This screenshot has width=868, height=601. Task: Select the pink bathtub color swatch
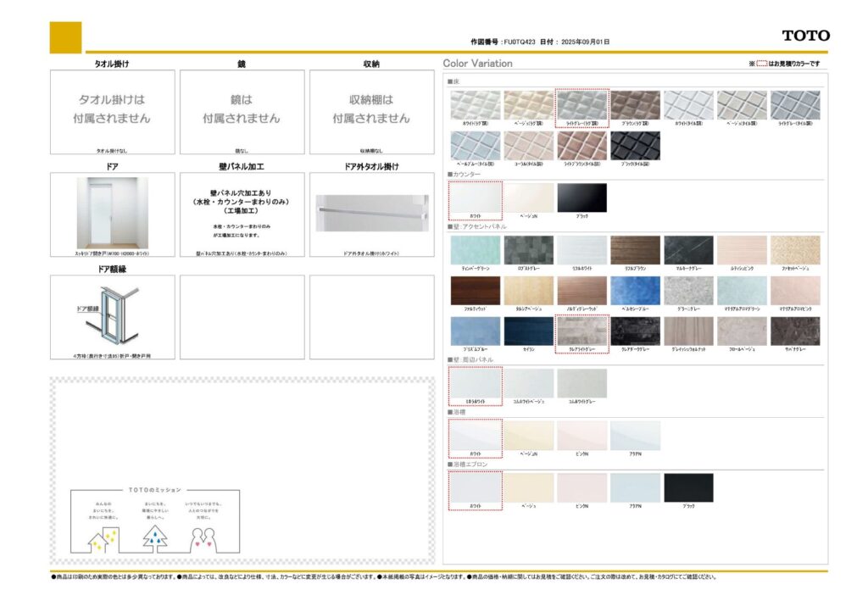click(x=581, y=436)
